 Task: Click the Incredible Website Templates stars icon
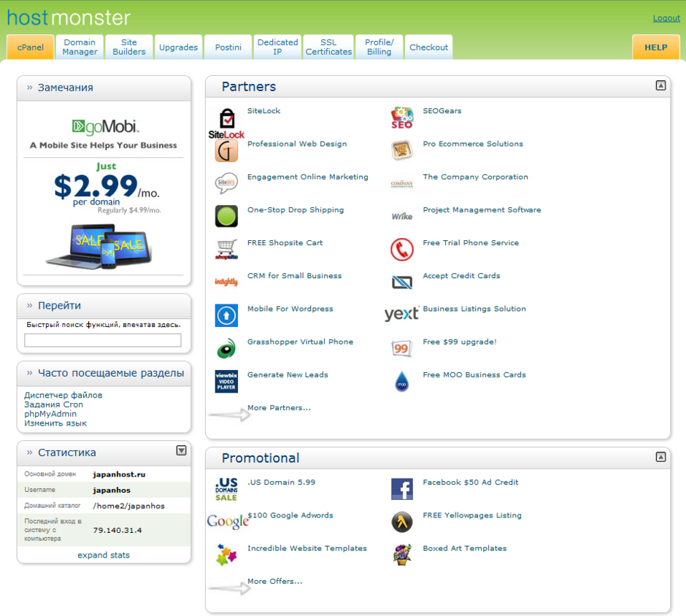(x=226, y=555)
